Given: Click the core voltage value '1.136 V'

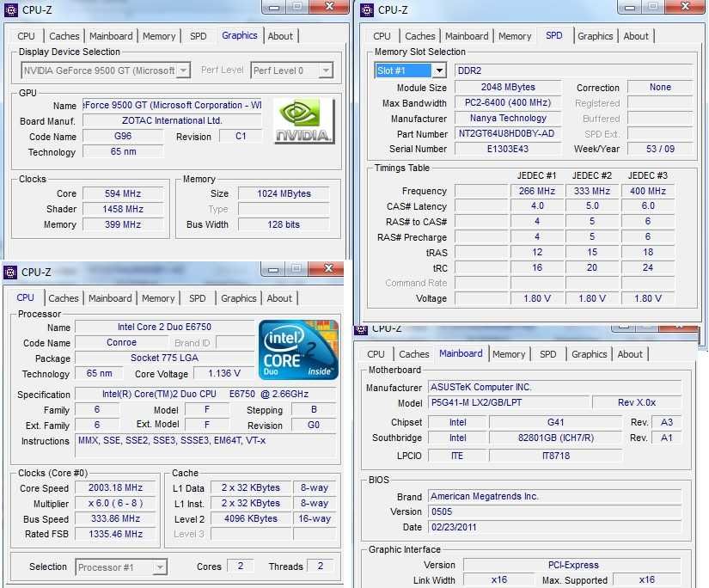Looking at the screenshot, I should [224, 374].
